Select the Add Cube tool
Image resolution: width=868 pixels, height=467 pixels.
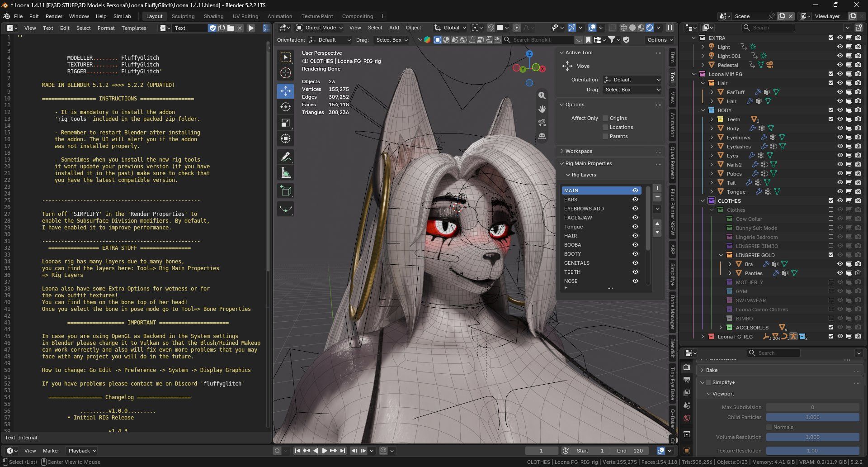[285, 191]
